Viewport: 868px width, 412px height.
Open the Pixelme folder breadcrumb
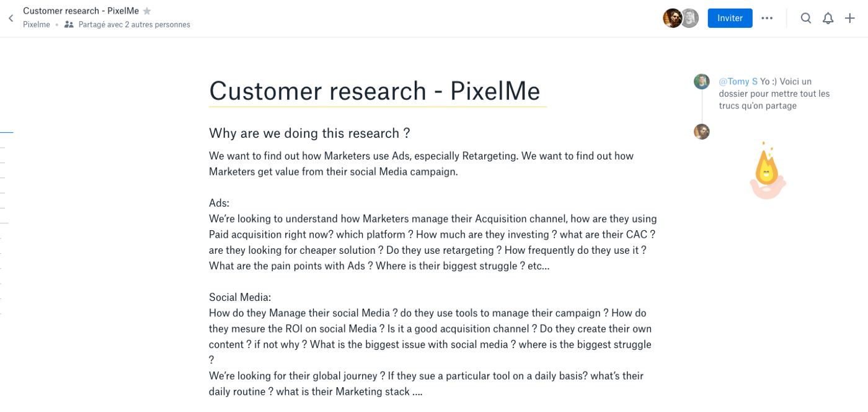coord(37,25)
